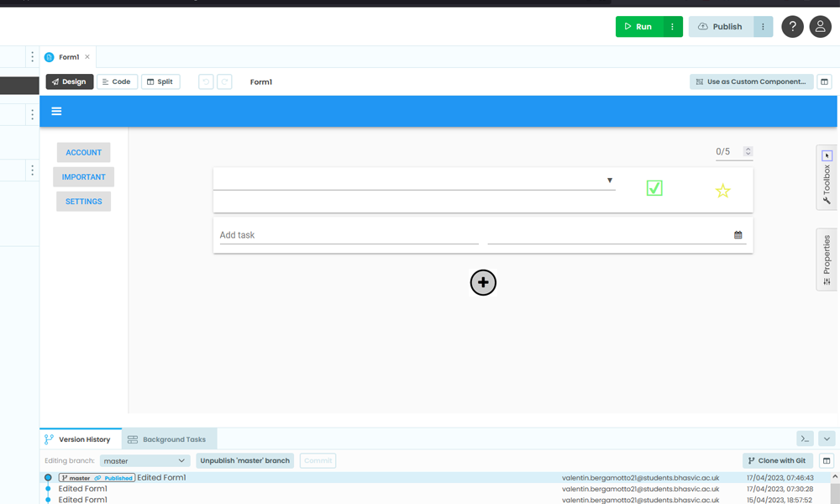Click the ACCOUNT sidebar button
This screenshot has height=504, width=840.
tap(83, 153)
